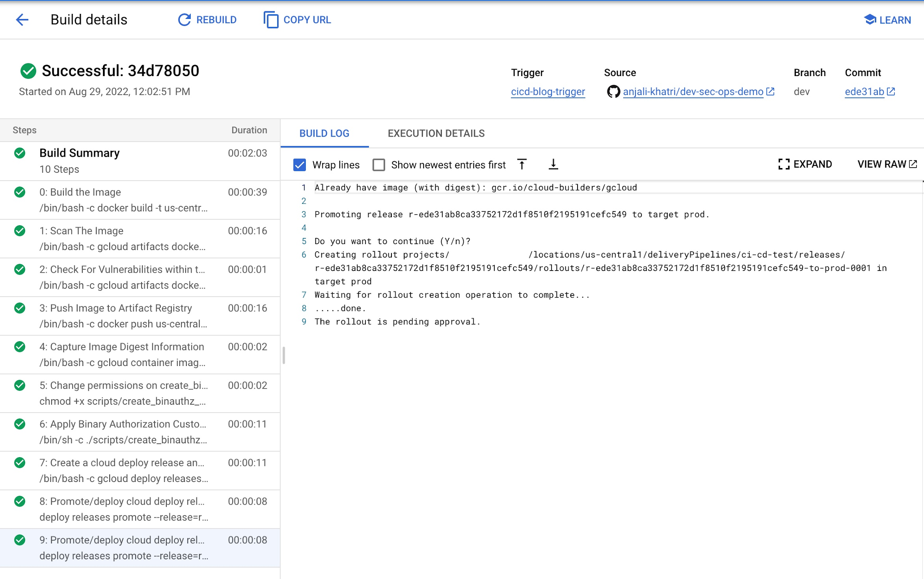The width and height of the screenshot is (924, 579).
Task: Select step 4: Capture Image Digest Information
Action: click(140, 355)
